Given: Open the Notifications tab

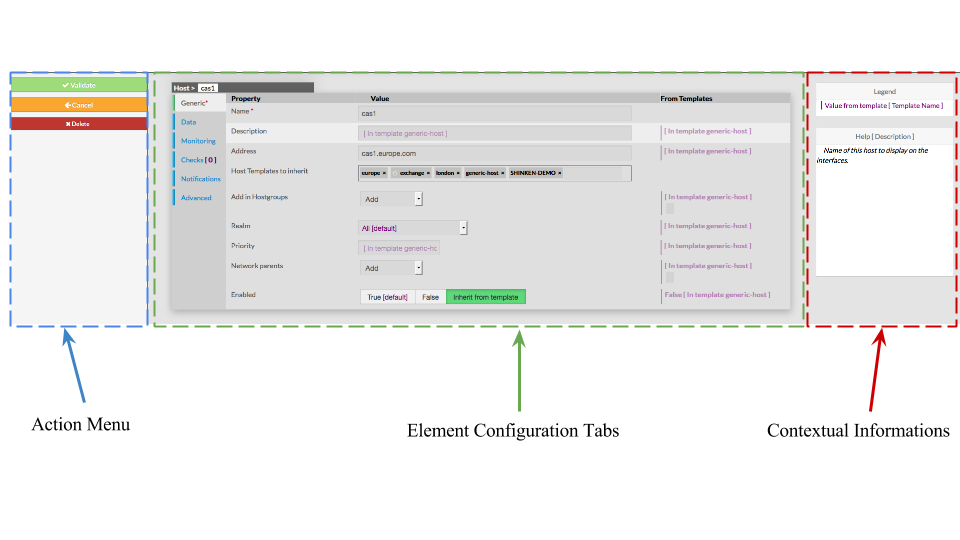Looking at the screenshot, I should [201, 179].
